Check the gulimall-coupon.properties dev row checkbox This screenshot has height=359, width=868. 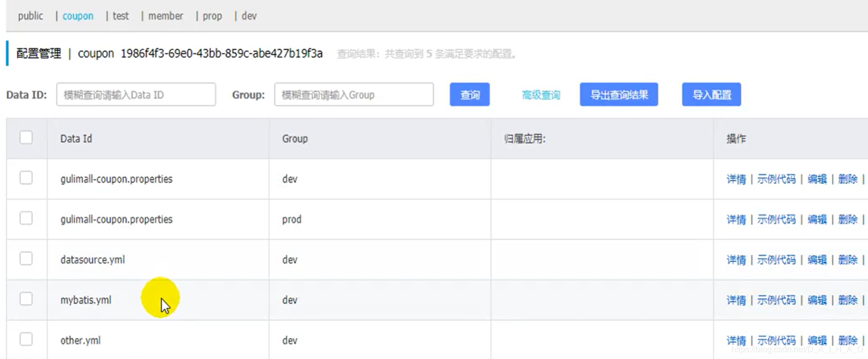(x=26, y=178)
